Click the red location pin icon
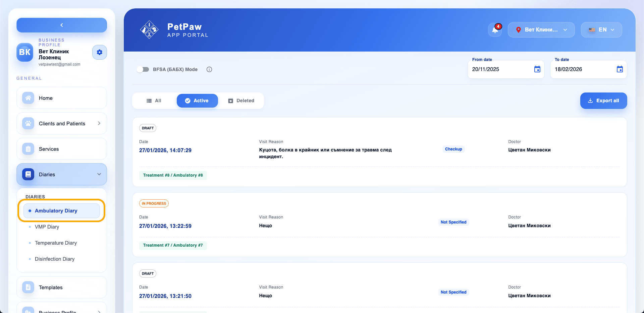This screenshot has width=644, height=313. (x=518, y=30)
